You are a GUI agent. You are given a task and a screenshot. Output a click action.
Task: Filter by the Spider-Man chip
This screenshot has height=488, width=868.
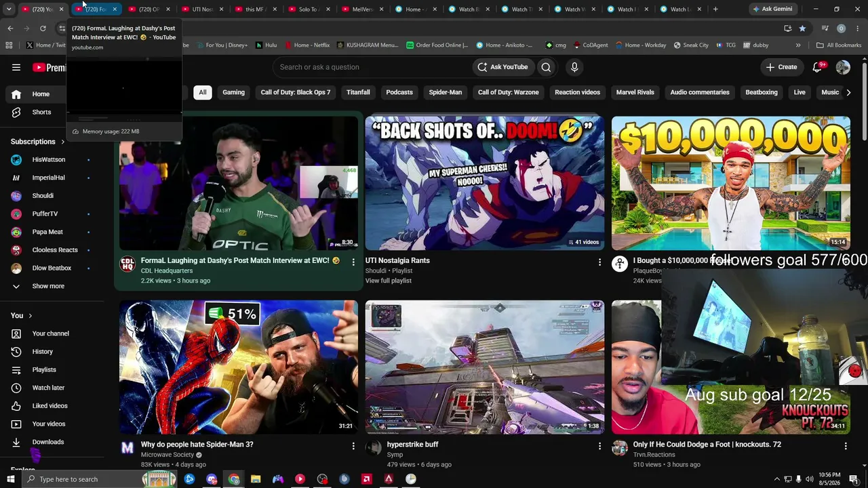coord(446,92)
